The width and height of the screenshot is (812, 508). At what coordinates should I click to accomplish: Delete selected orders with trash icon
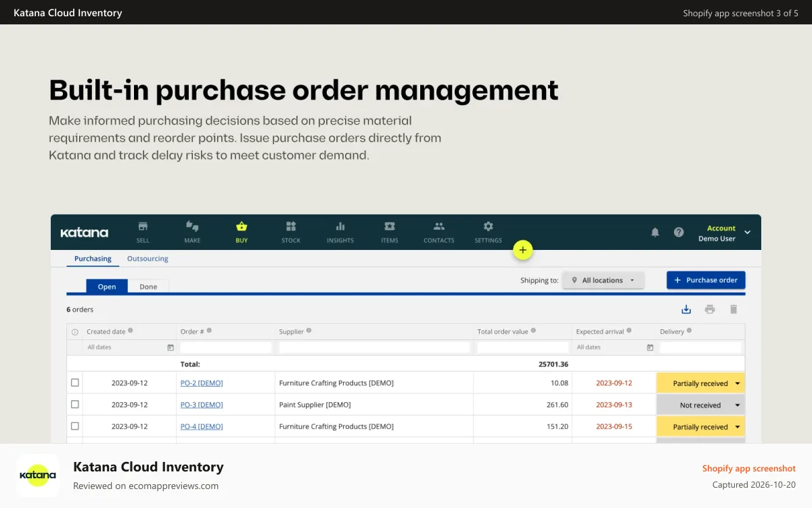(734, 310)
